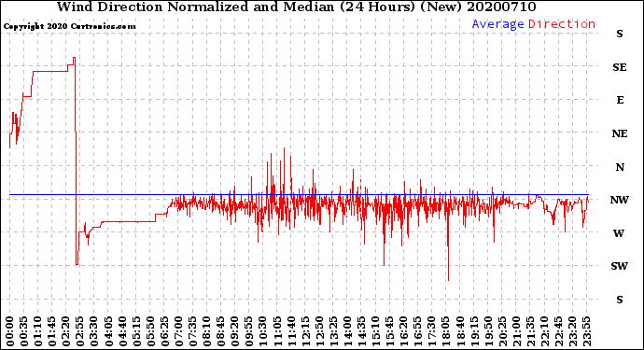
Task: Click the 11:05 time label
Action: [277, 331]
